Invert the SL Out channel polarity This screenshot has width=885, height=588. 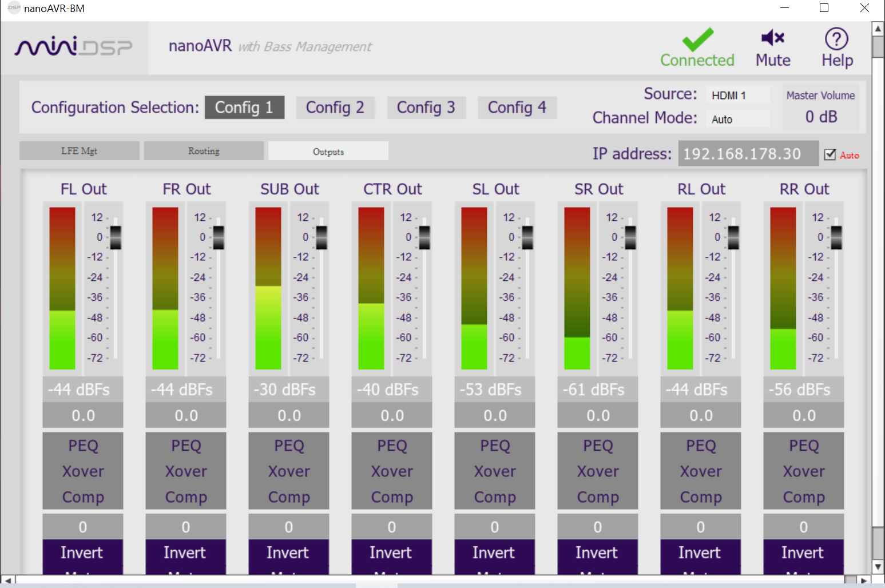coord(494,553)
